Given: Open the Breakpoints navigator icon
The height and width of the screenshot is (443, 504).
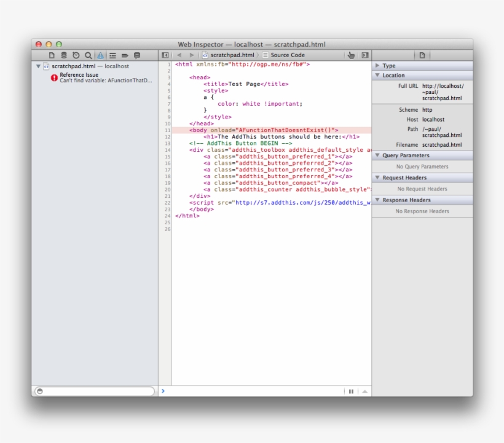Looking at the screenshot, I should [125, 55].
